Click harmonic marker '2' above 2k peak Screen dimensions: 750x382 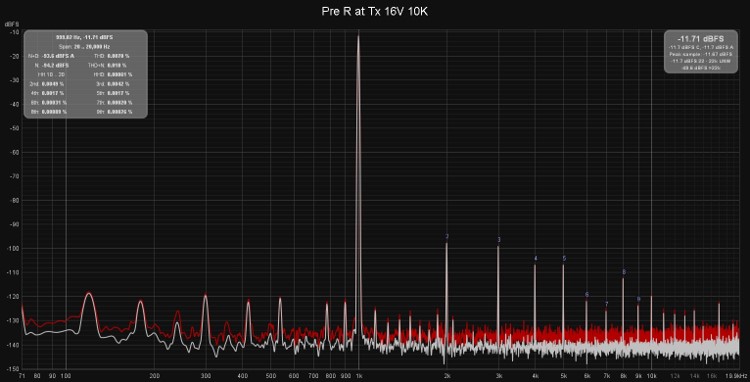pyautogui.click(x=447, y=236)
